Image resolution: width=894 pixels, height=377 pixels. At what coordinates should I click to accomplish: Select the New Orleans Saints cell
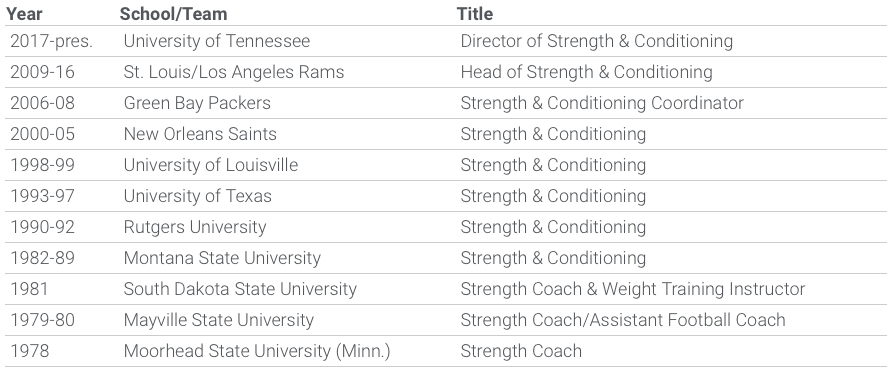[200, 134]
